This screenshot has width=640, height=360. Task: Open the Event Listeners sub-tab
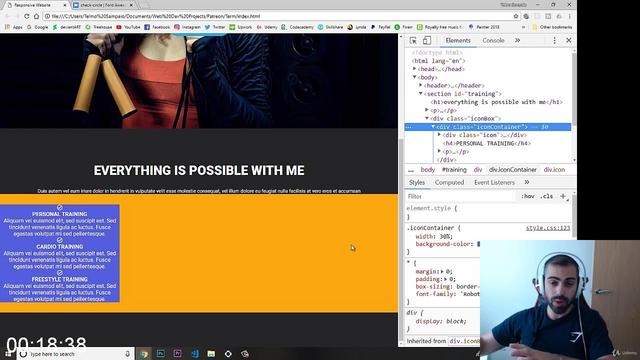[x=494, y=182]
